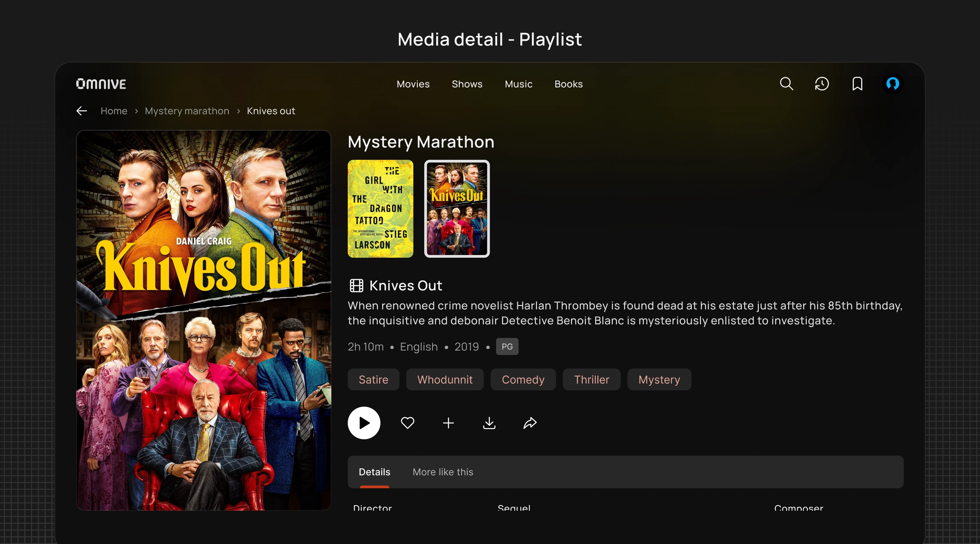The image size is (980, 544).
Task: Click the share arrow icon
Action: 530,423
